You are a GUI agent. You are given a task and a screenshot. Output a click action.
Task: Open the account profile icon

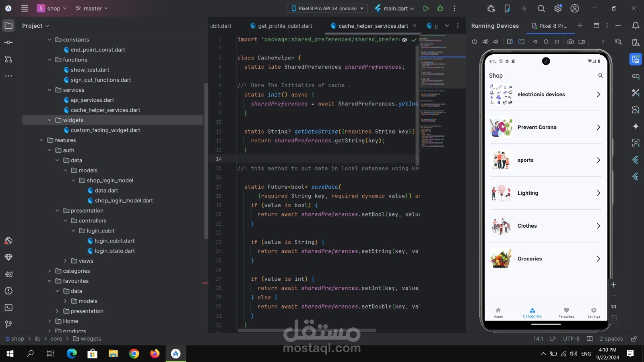point(575,8)
